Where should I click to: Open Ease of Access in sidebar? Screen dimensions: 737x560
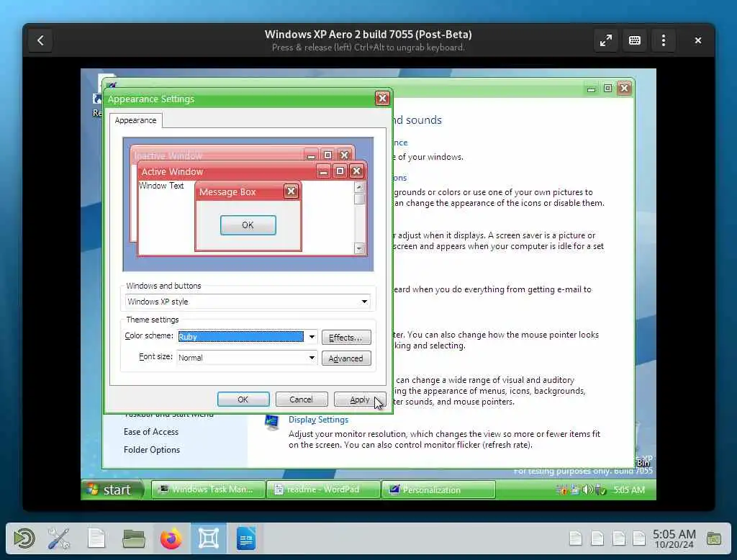tap(151, 432)
